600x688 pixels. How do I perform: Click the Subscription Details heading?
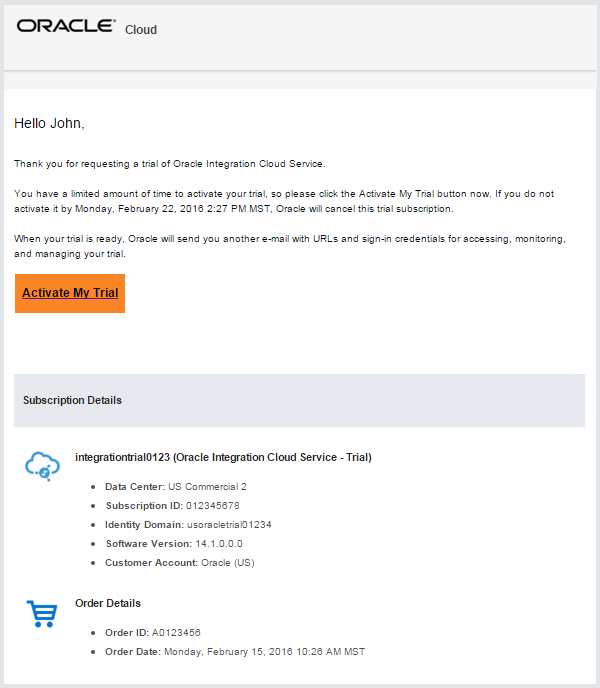pos(72,400)
